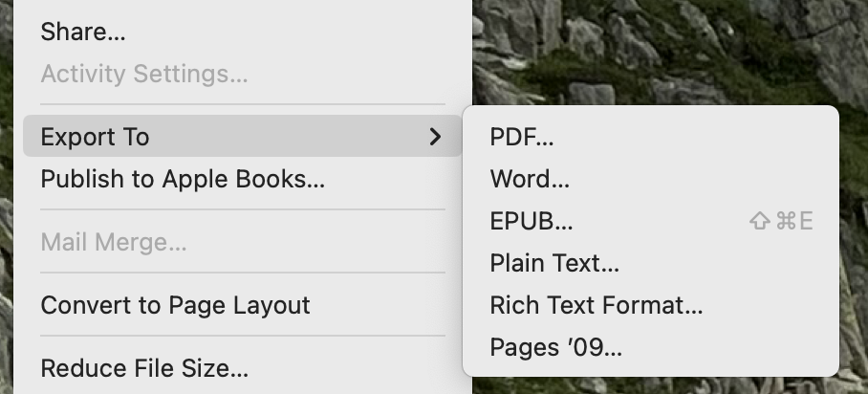
Task: Export as Rich Text Format…
Action: pos(651,305)
